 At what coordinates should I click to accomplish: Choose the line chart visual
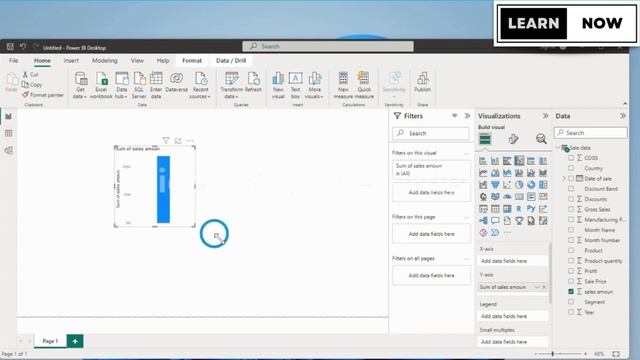[483, 173]
